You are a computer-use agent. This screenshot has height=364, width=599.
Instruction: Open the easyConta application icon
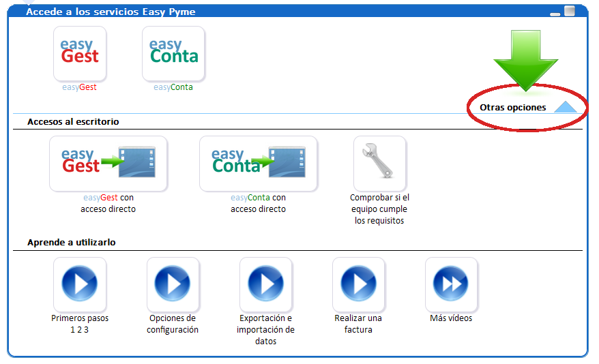coord(173,53)
